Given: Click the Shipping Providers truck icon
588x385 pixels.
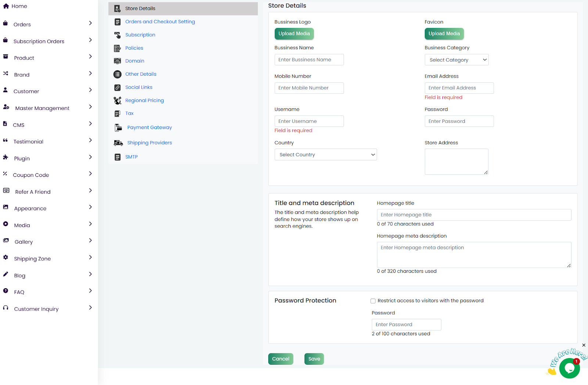Looking at the screenshot, I should (118, 143).
